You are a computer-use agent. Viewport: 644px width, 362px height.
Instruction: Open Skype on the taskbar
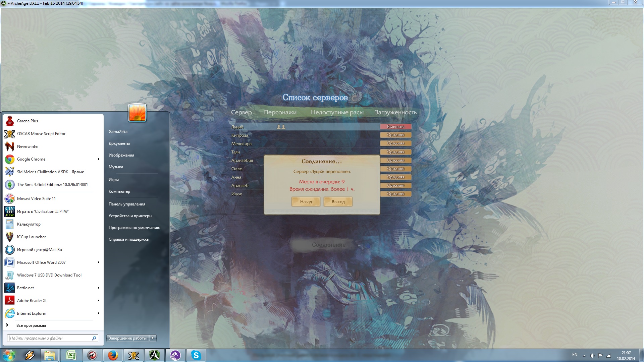coord(196,355)
